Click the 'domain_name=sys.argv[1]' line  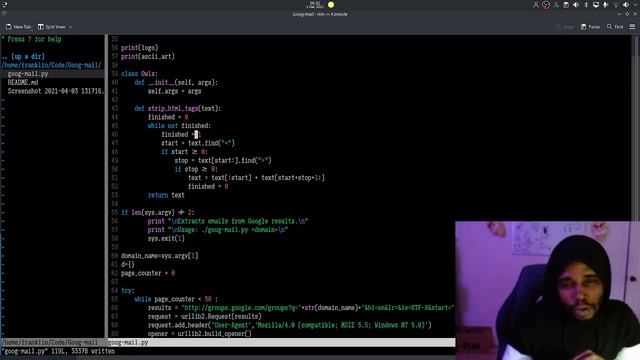[x=160, y=256]
